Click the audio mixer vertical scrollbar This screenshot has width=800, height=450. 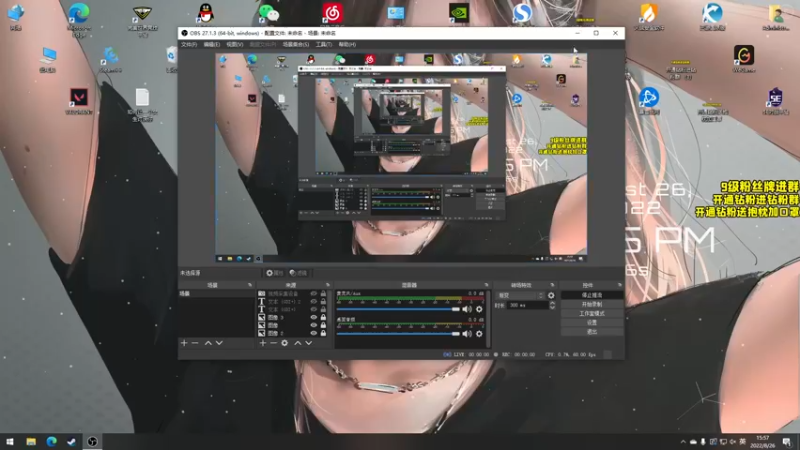tap(488, 319)
